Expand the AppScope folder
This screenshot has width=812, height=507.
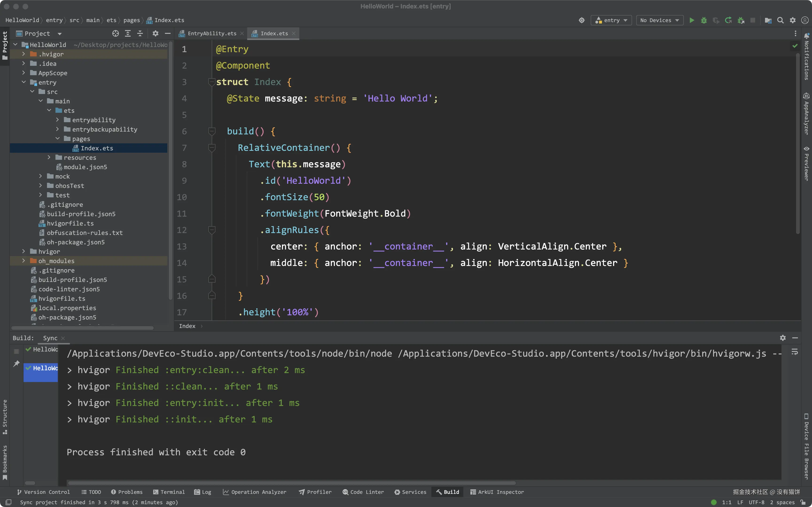(x=23, y=73)
